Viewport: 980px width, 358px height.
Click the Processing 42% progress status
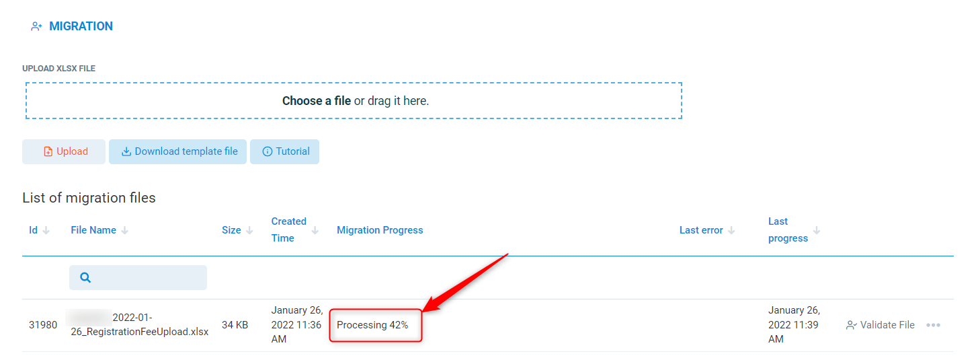tap(372, 325)
